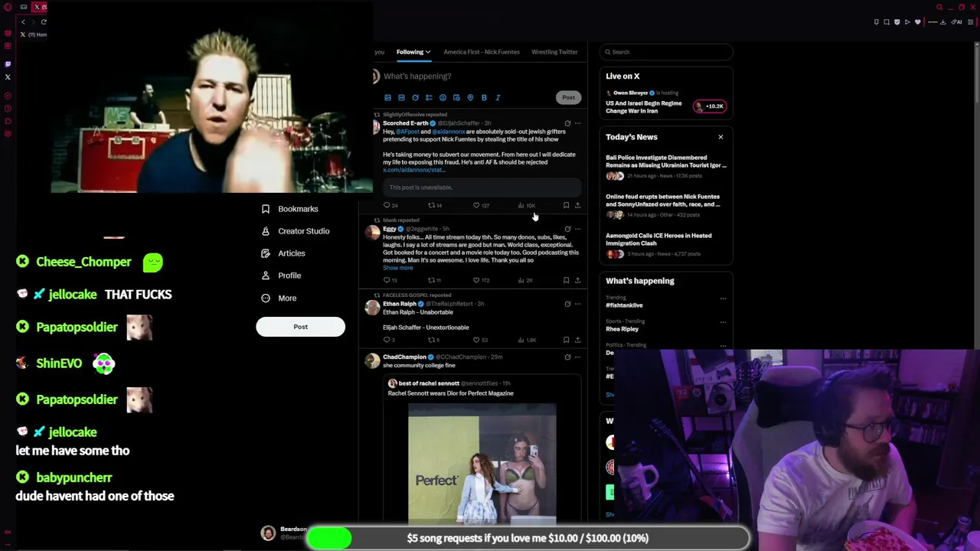The height and width of the screenshot is (551, 980).
Task: Bookmark Ethan Ralph's post
Action: (566, 340)
